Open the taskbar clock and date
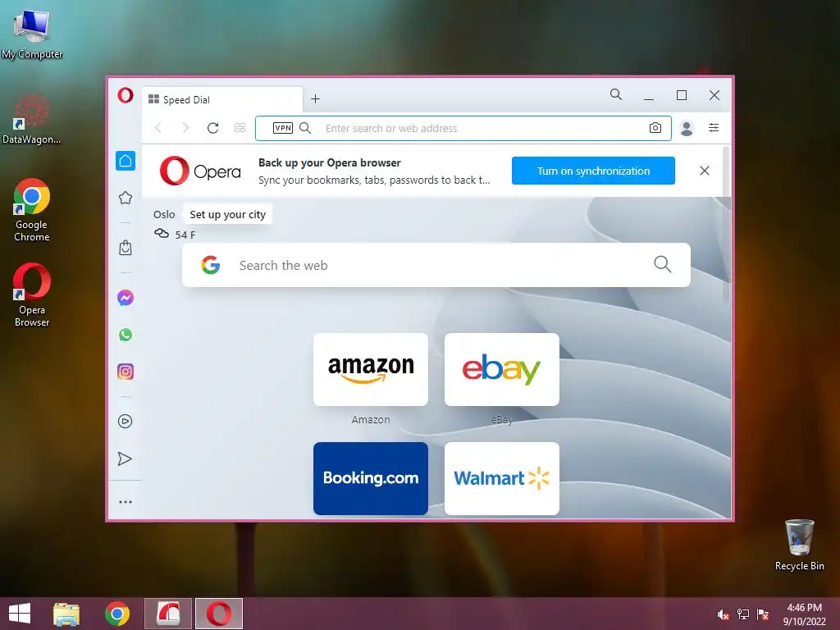 pyautogui.click(x=804, y=614)
